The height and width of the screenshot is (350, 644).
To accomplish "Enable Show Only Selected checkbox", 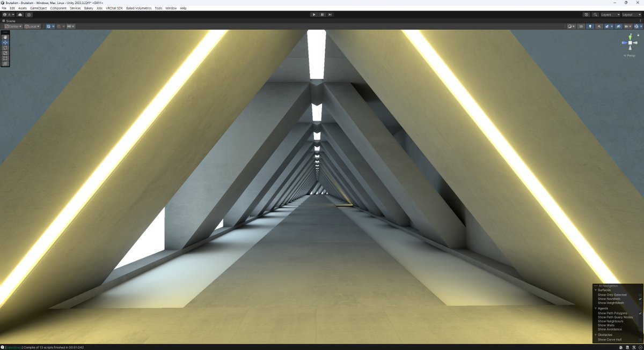I will (640, 295).
